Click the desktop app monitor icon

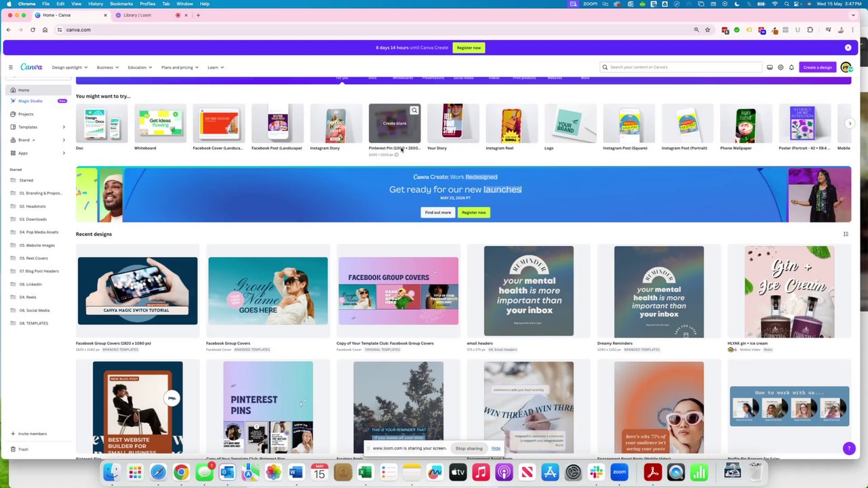[x=770, y=67]
